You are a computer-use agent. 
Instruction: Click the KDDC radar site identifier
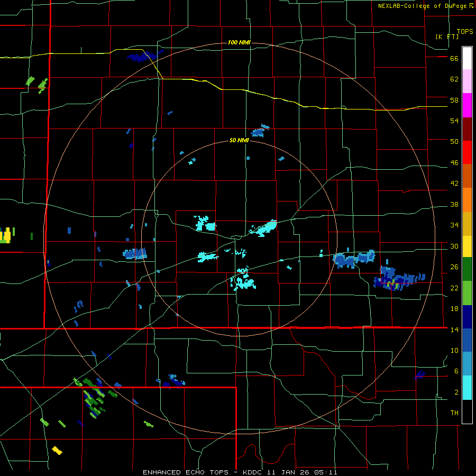pos(253,472)
